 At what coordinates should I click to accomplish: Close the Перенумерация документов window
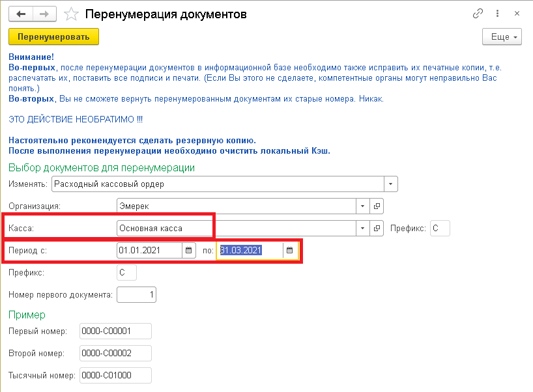tap(517, 14)
